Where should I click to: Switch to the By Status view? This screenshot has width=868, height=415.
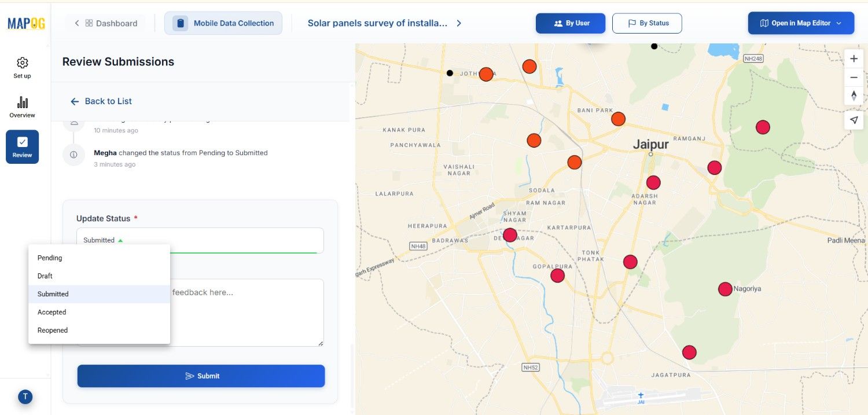coord(646,23)
